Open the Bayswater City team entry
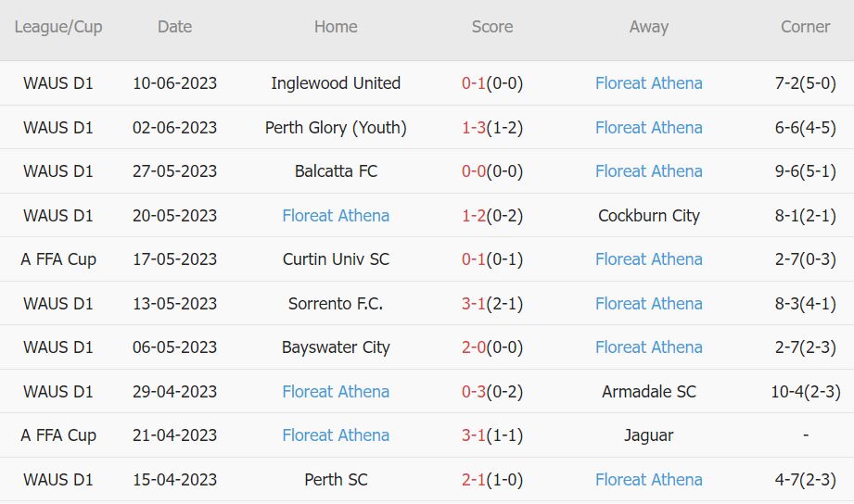854x504 pixels. pos(336,347)
